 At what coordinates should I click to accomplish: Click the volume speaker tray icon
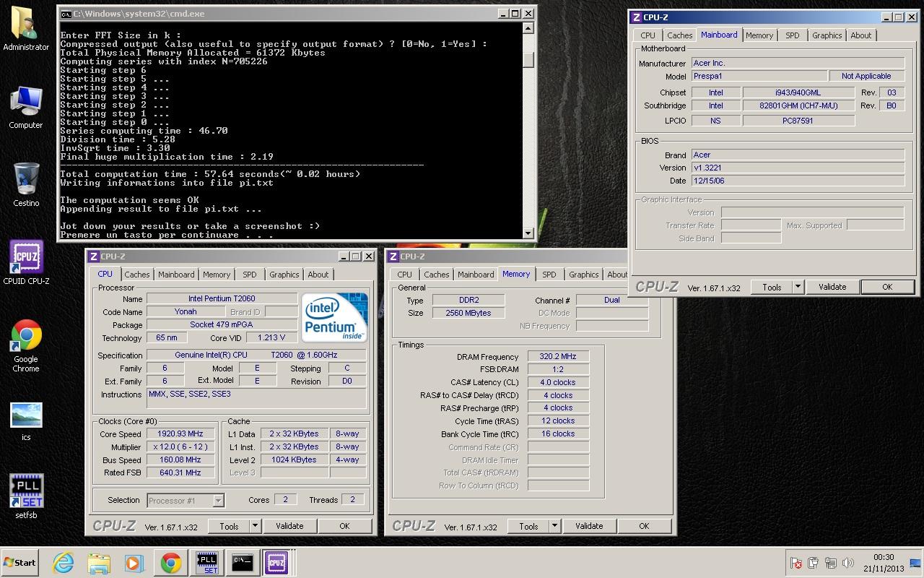[x=848, y=563]
